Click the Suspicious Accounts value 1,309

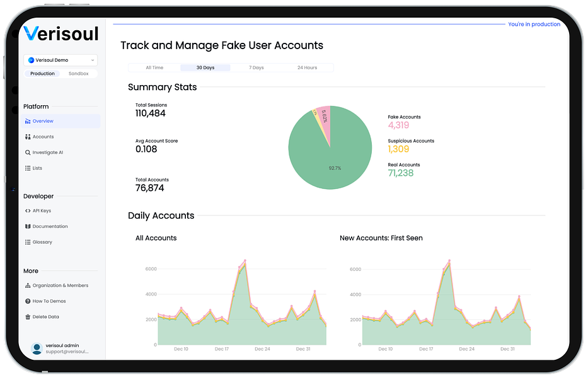[x=399, y=149]
